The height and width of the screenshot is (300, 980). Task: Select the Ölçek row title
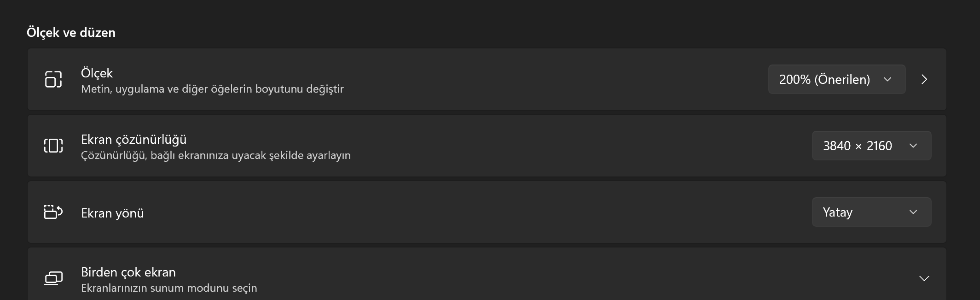click(97, 73)
